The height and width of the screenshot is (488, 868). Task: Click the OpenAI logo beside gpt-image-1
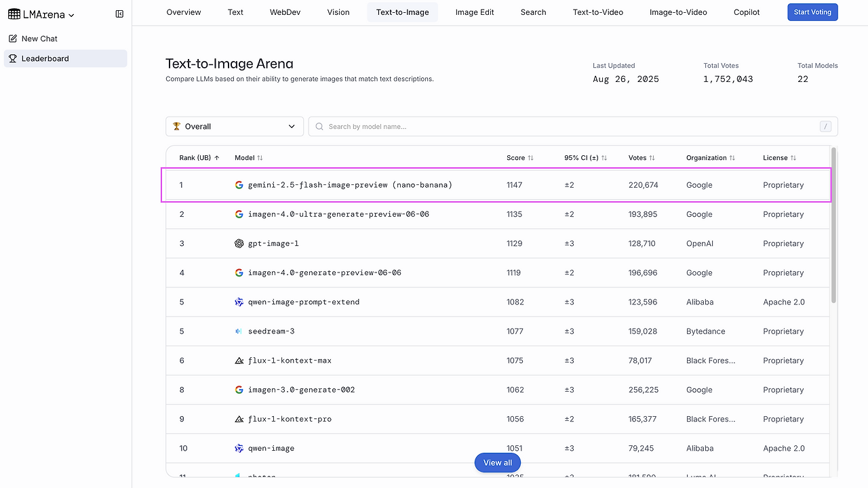coord(239,243)
